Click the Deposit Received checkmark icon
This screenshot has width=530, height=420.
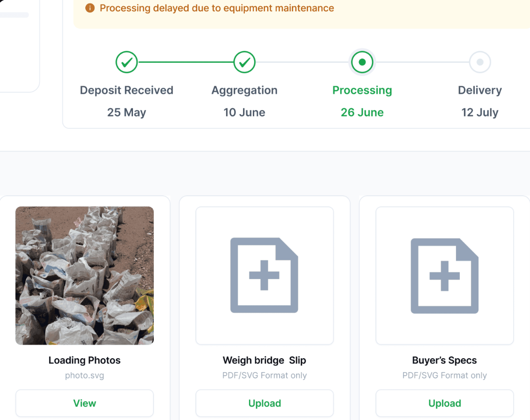pyautogui.click(x=127, y=62)
